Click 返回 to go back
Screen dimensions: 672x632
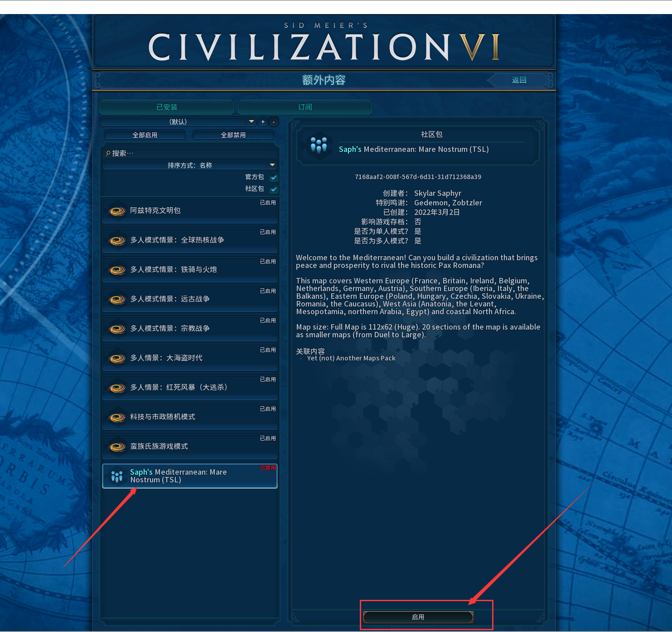[519, 80]
